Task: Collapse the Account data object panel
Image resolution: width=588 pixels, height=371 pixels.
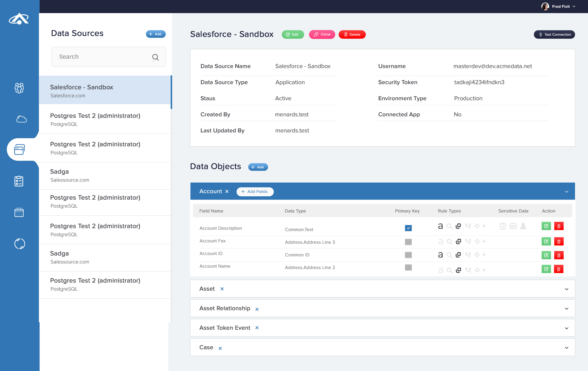Action: tap(566, 192)
